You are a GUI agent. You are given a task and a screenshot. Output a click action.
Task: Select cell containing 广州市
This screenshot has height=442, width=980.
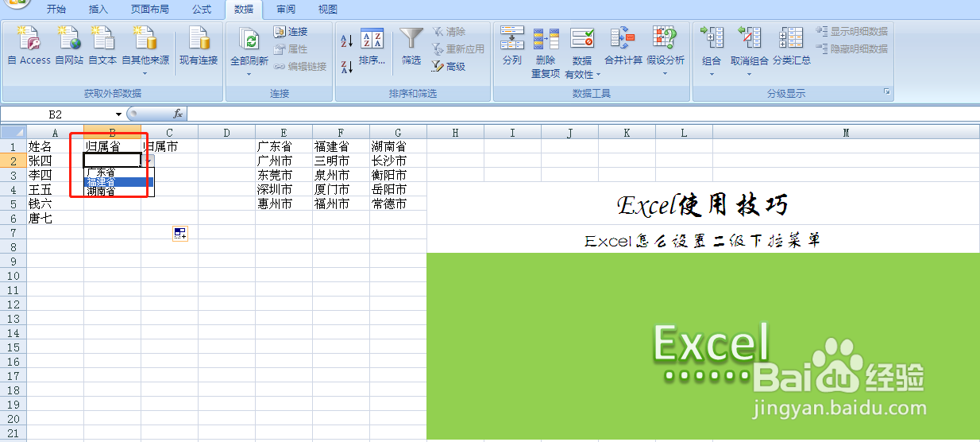tap(284, 161)
